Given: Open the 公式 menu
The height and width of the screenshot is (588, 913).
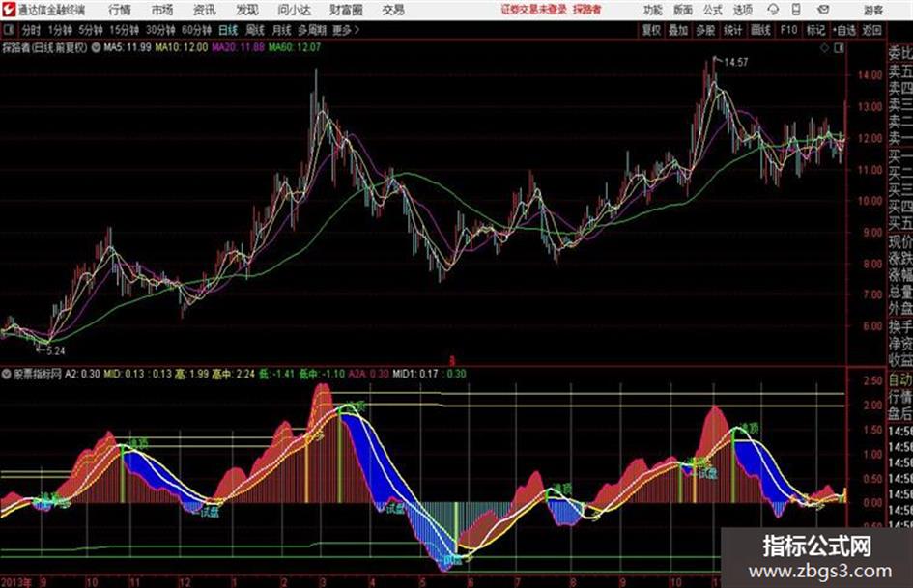Looking at the screenshot, I should coord(713,10).
